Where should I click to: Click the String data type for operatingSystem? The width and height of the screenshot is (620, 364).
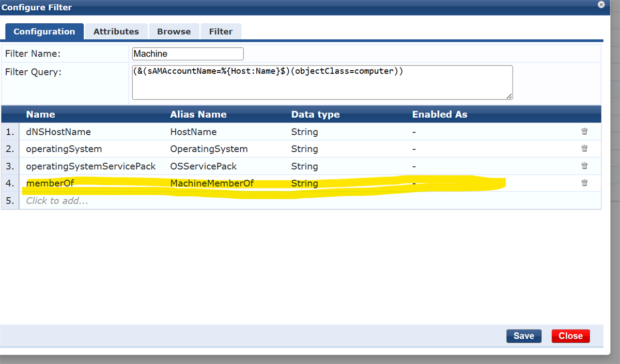click(x=304, y=149)
